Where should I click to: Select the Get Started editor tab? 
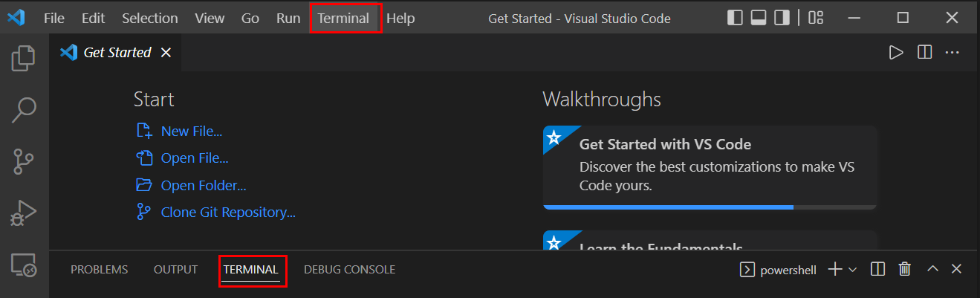pyautogui.click(x=115, y=52)
